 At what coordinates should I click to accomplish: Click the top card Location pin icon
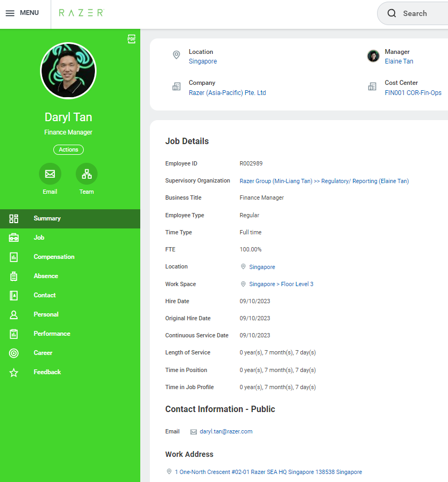176,55
